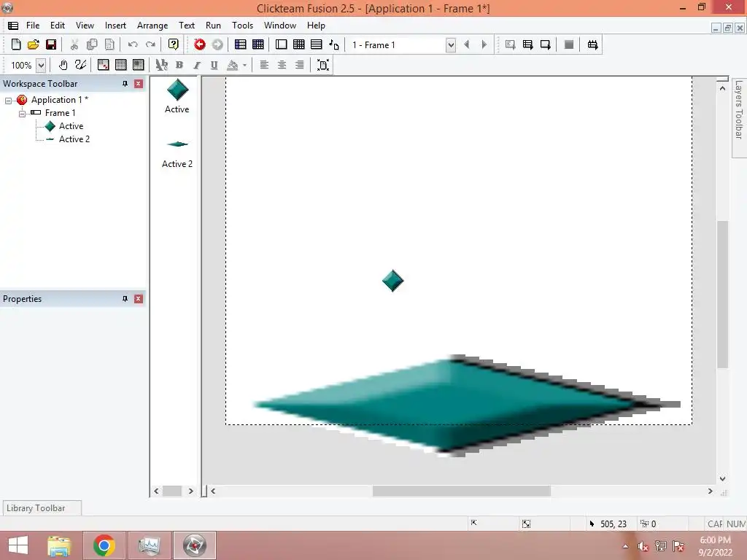Select the hand Pan tool

click(x=63, y=65)
